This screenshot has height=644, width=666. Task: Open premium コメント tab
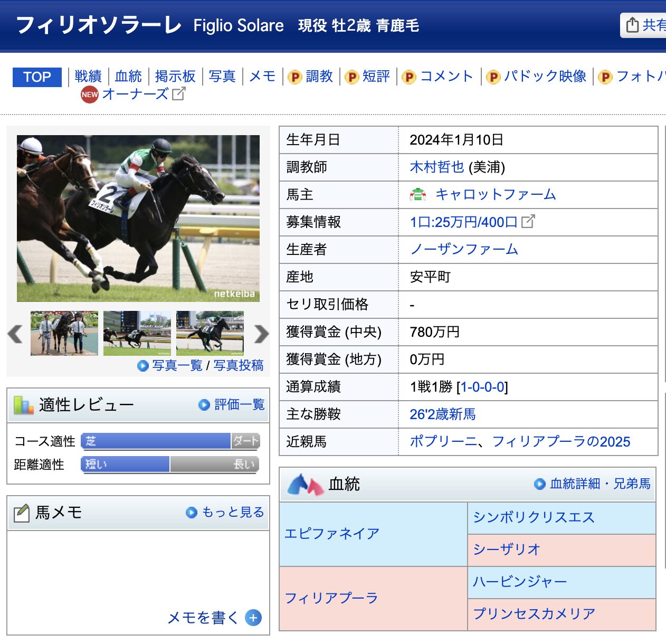[x=447, y=77]
